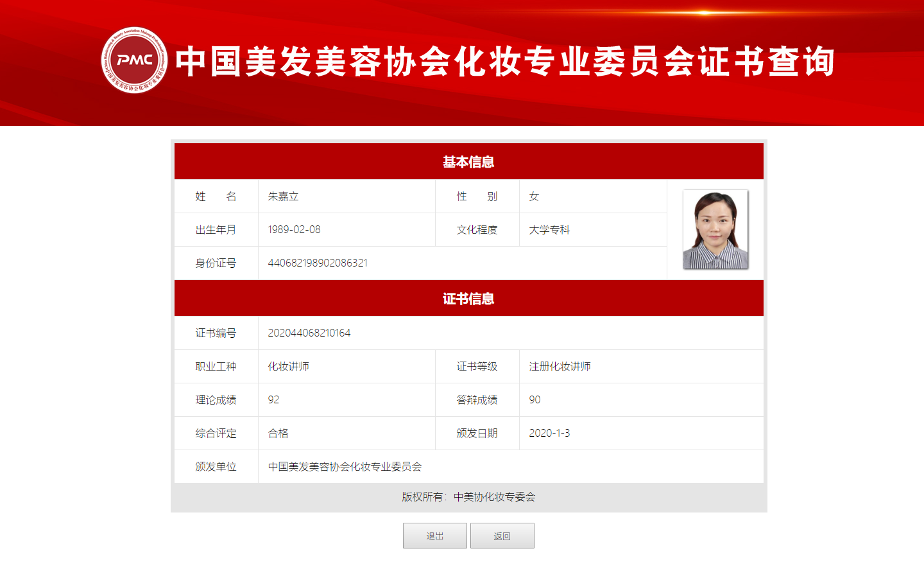The width and height of the screenshot is (924, 578).
Task: Click the 退出 button
Action: point(435,536)
